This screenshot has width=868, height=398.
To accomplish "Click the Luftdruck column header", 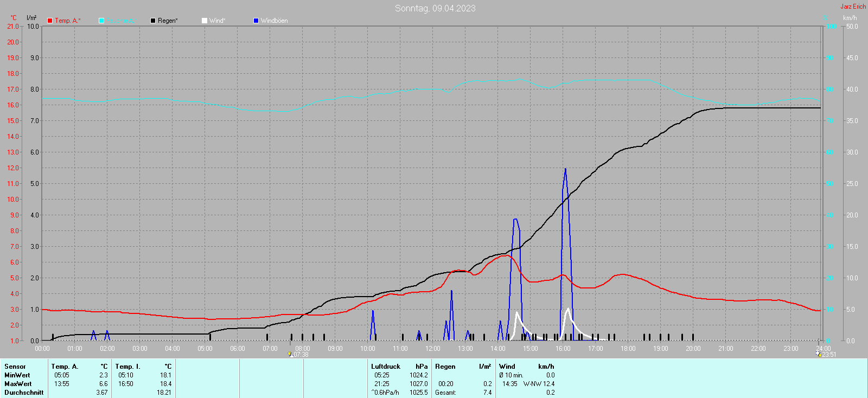I will point(386,367).
